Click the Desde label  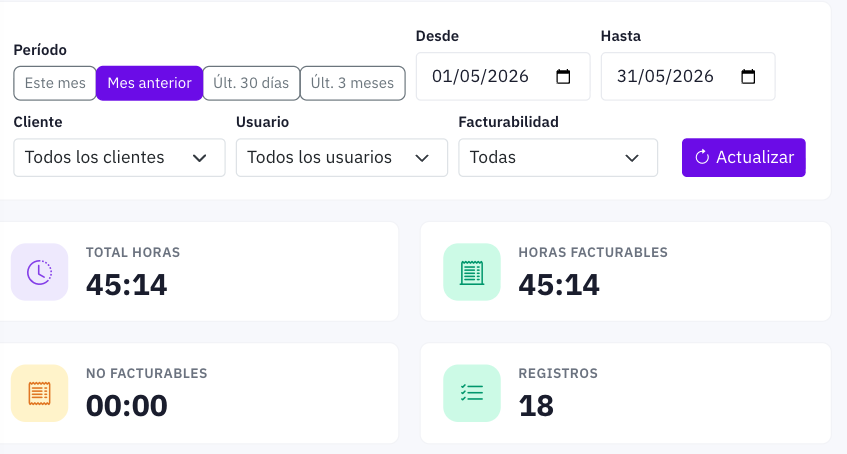[437, 36]
